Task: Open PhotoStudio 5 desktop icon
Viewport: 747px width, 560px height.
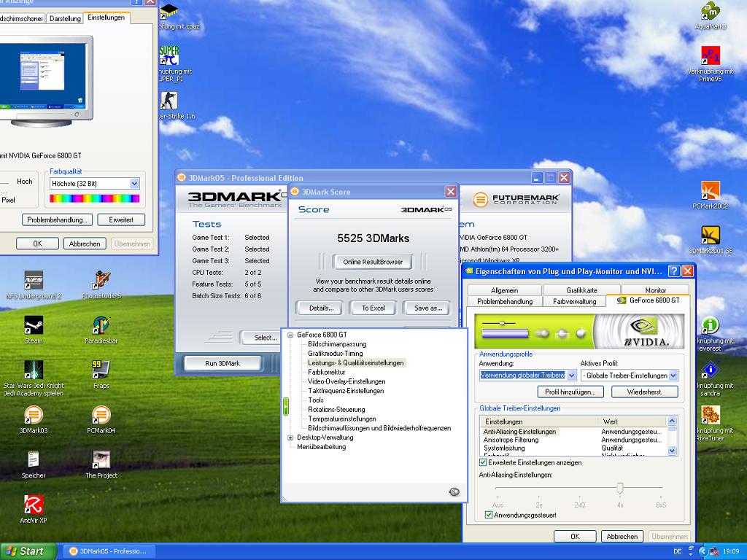Action: 101,280
